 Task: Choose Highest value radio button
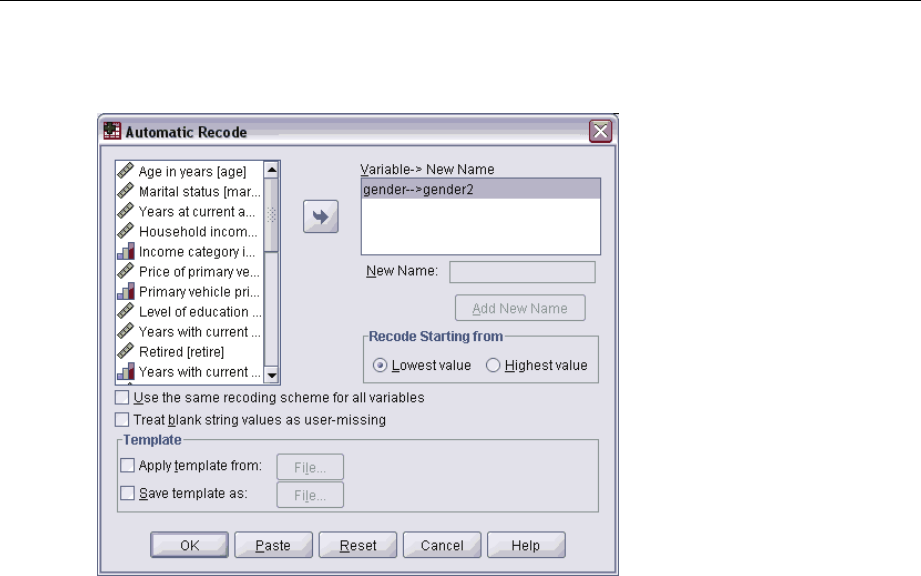[493, 365]
